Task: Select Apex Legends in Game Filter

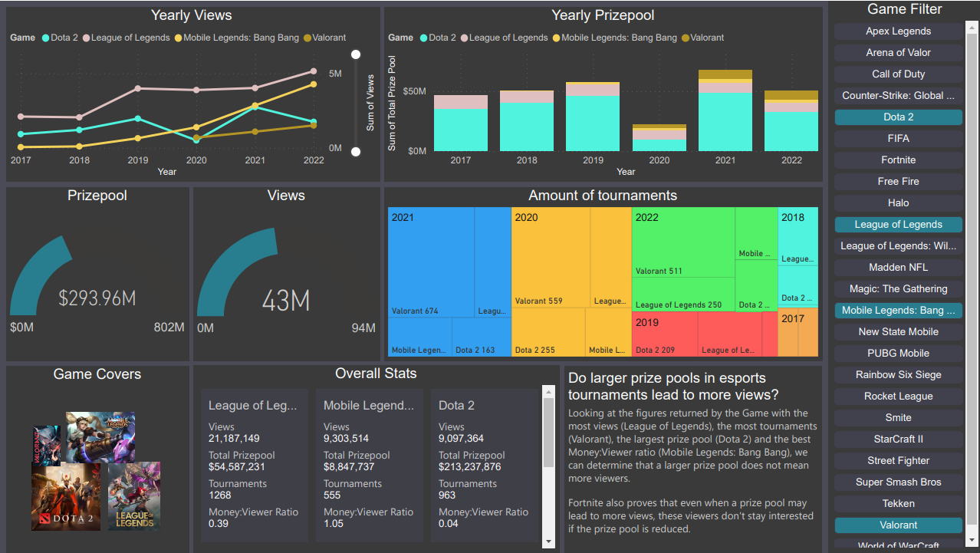Action: (x=898, y=31)
